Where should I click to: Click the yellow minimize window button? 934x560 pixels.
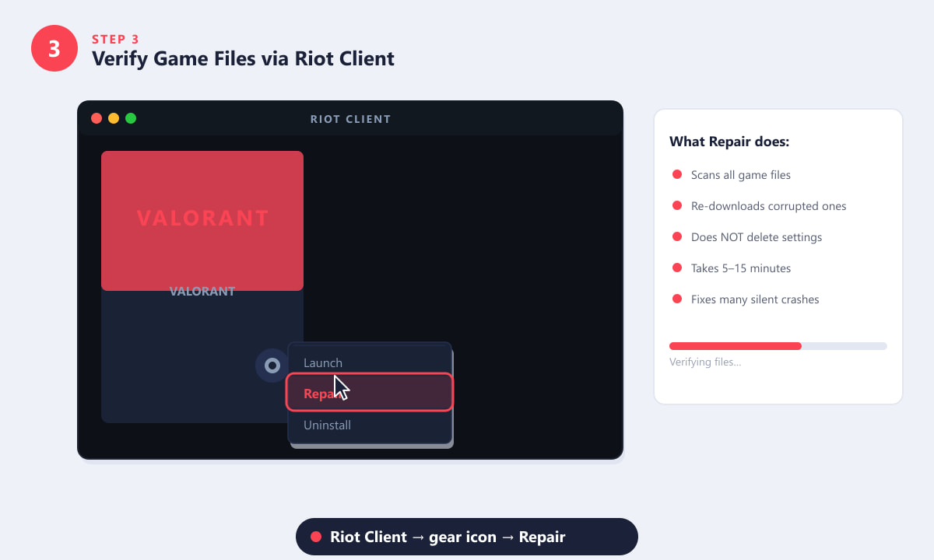(x=114, y=118)
